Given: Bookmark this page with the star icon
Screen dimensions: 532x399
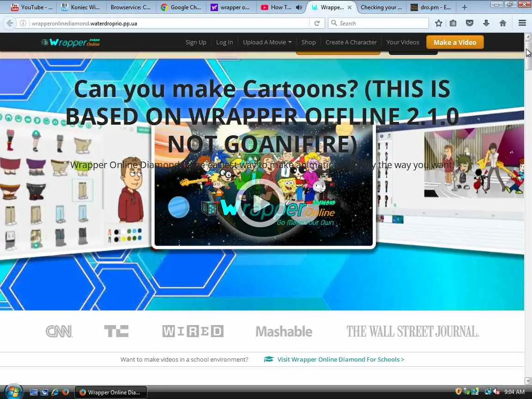Looking at the screenshot, I should (x=438, y=23).
